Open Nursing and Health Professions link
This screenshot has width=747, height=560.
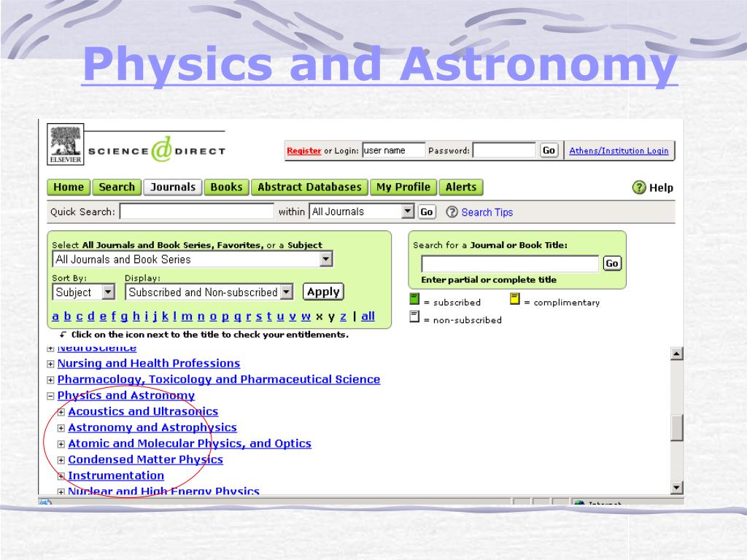(x=149, y=363)
